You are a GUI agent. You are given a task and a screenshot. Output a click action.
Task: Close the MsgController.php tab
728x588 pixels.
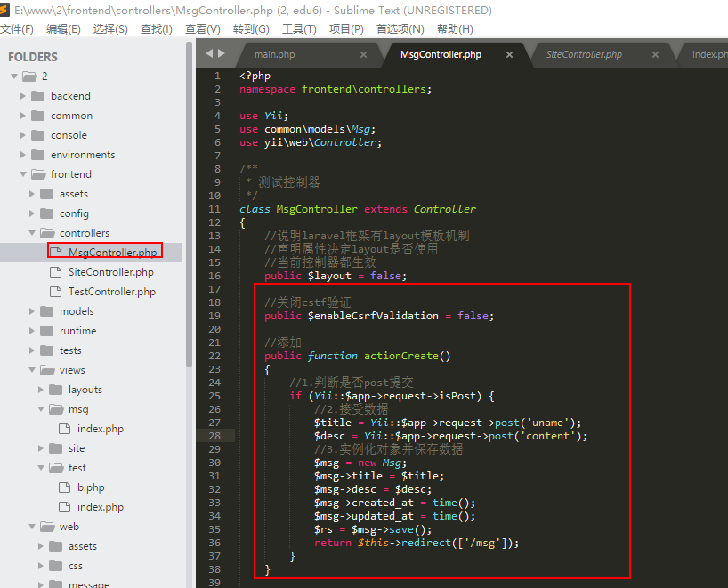click(x=510, y=54)
